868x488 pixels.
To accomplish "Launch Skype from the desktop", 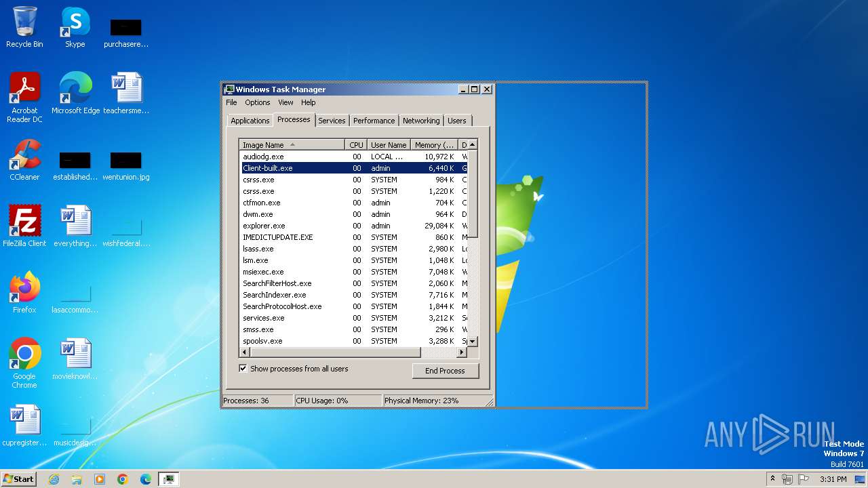I will 75,27.
